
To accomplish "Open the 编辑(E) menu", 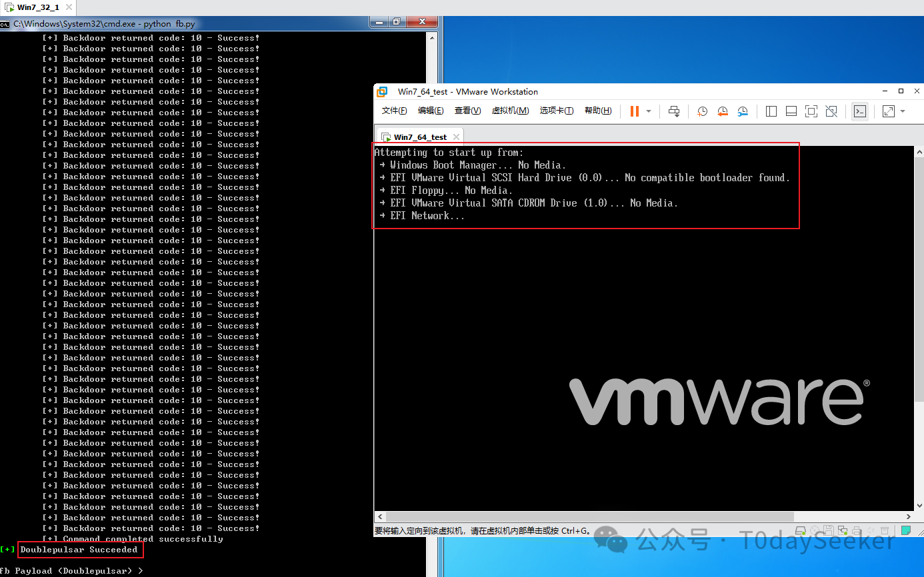I will coord(431,111).
